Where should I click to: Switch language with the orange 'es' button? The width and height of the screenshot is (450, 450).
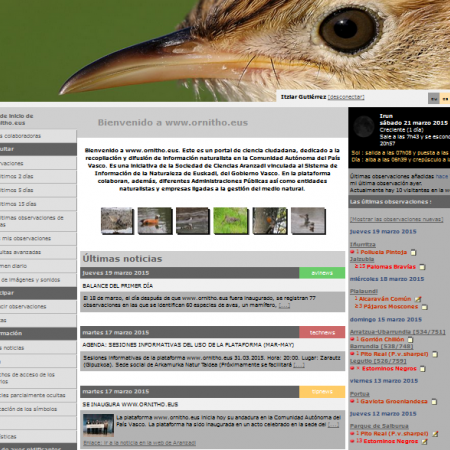[x=445, y=99]
